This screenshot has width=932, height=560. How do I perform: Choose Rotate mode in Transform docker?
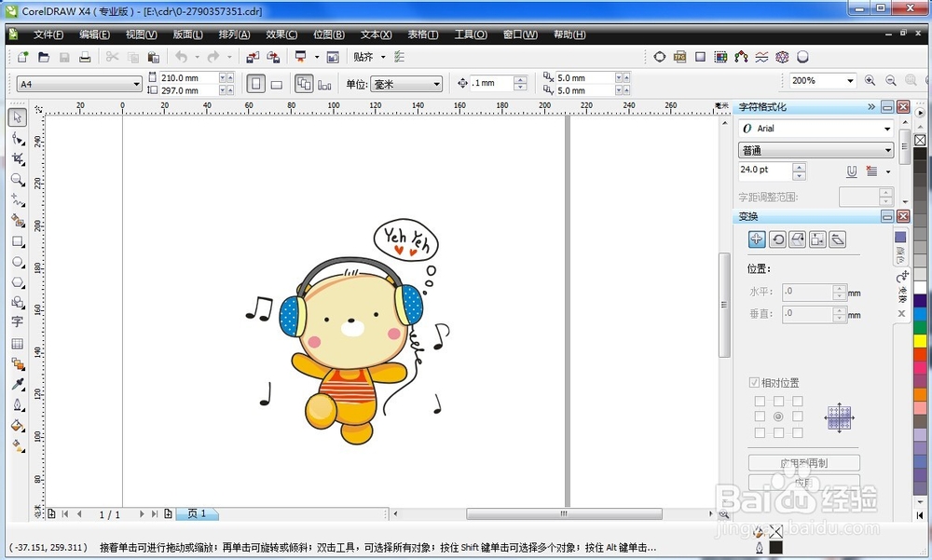[777, 239]
